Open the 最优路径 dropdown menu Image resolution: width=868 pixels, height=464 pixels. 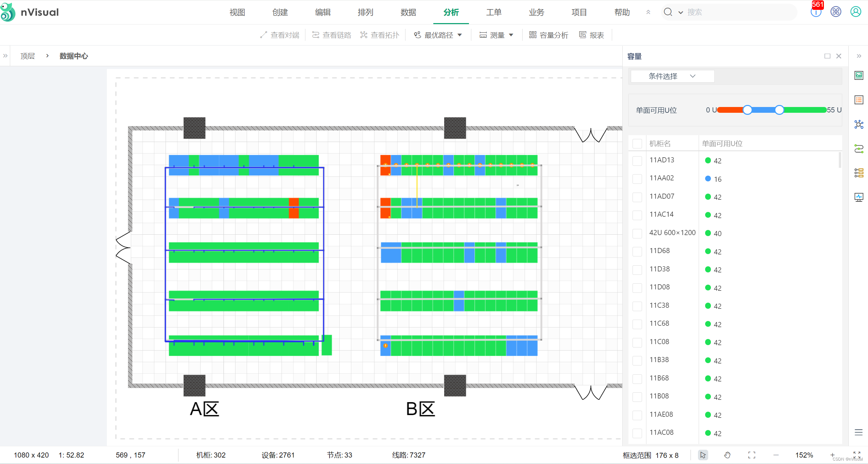(x=438, y=35)
